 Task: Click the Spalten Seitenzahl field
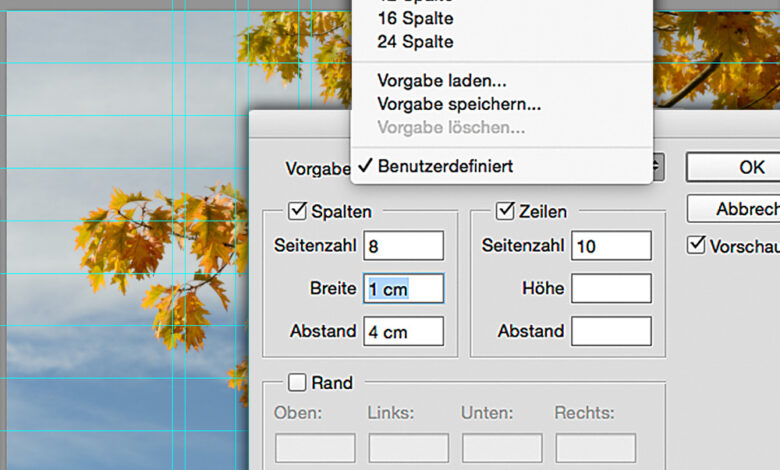pos(403,246)
